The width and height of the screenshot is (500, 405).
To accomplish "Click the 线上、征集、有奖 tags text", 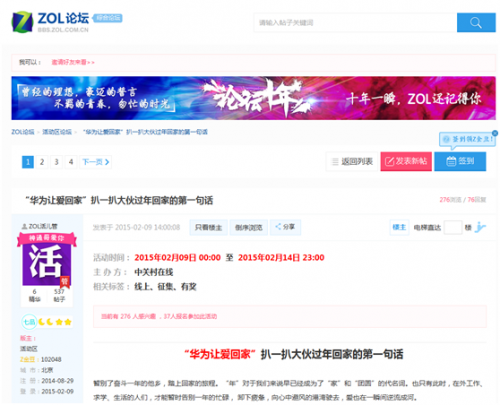I will pyautogui.click(x=165, y=286).
